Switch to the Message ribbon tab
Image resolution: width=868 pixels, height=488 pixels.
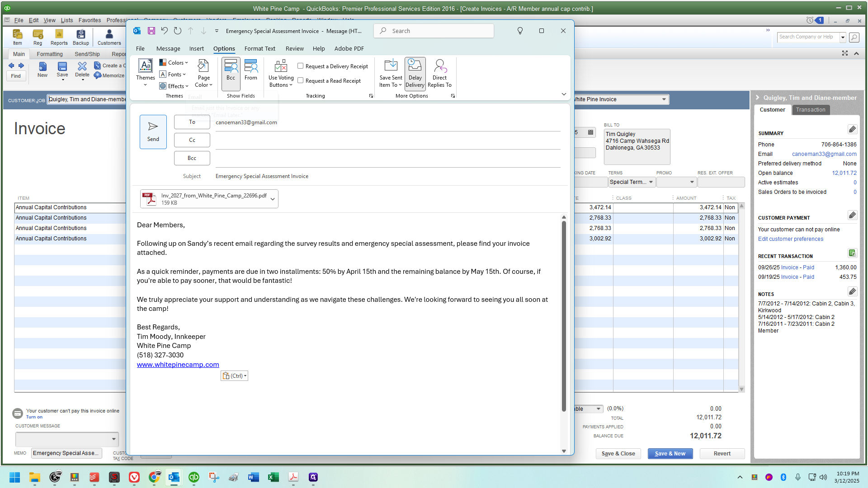(168, 48)
